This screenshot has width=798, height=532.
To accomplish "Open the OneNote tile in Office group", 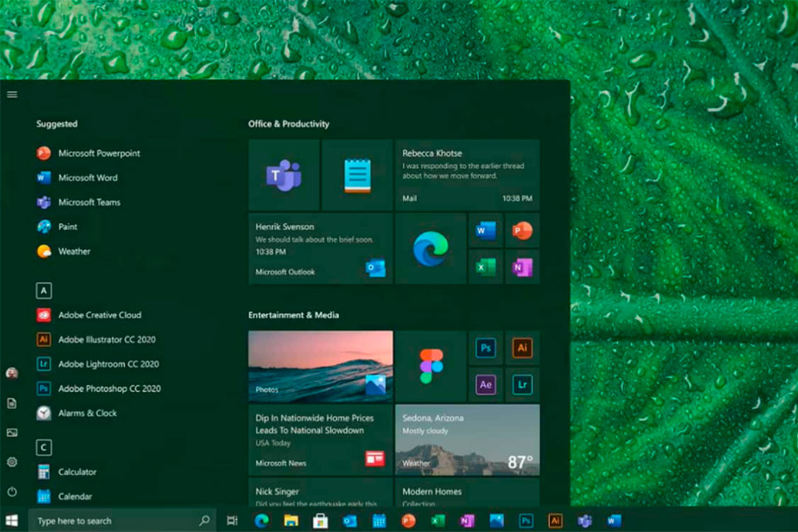I will [522, 267].
